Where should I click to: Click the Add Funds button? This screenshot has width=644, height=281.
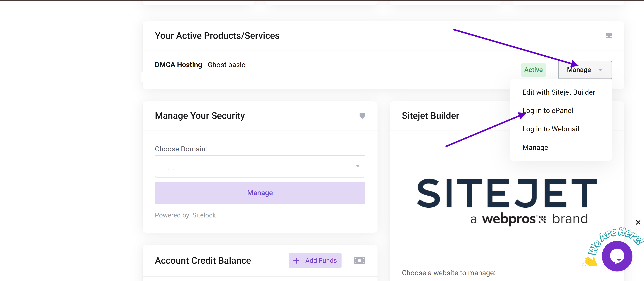(315, 260)
